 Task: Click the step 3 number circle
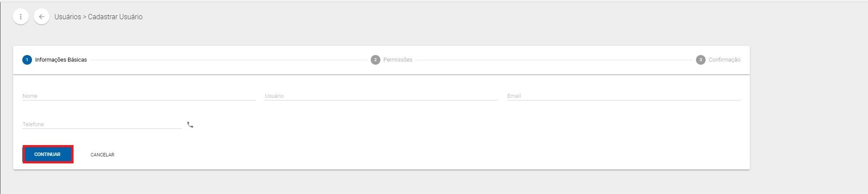(700, 60)
